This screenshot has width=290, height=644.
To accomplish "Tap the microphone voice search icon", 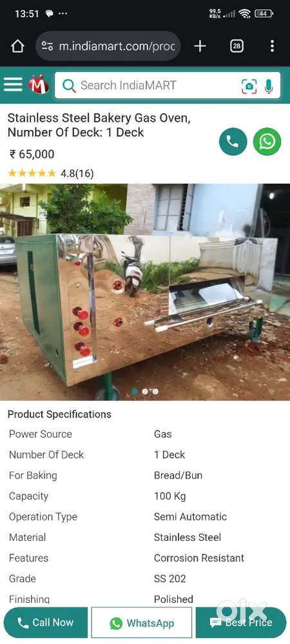I will coord(269,86).
